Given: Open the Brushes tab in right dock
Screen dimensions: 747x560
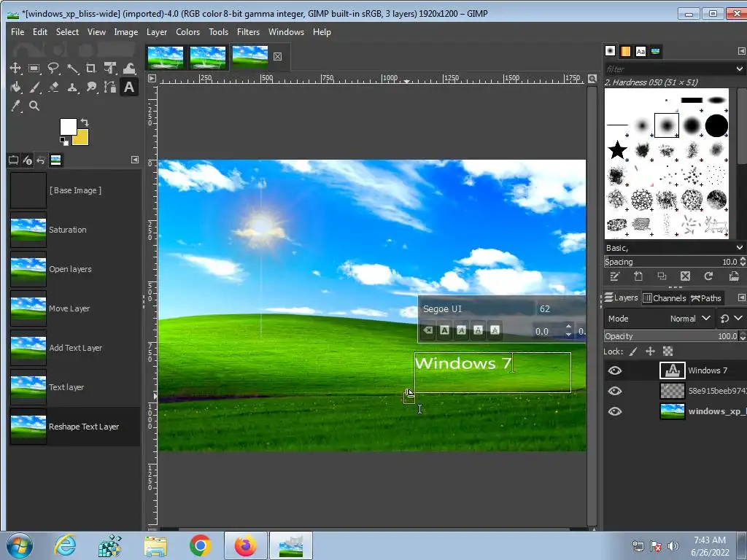Looking at the screenshot, I should (611, 51).
